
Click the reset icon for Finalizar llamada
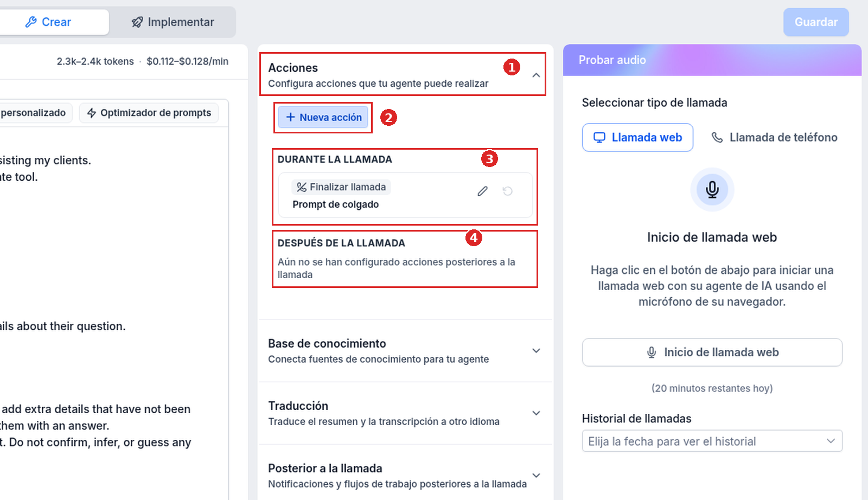point(507,191)
